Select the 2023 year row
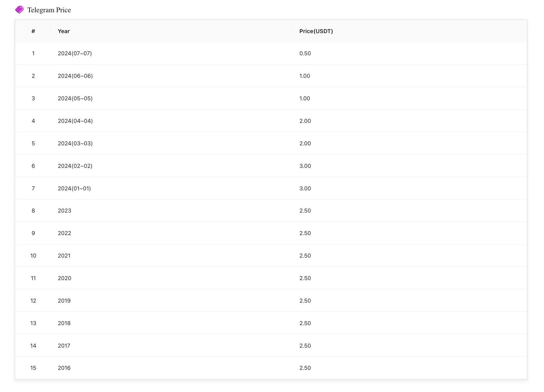Viewport: 544px width, 392px height. (x=271, y=211)
